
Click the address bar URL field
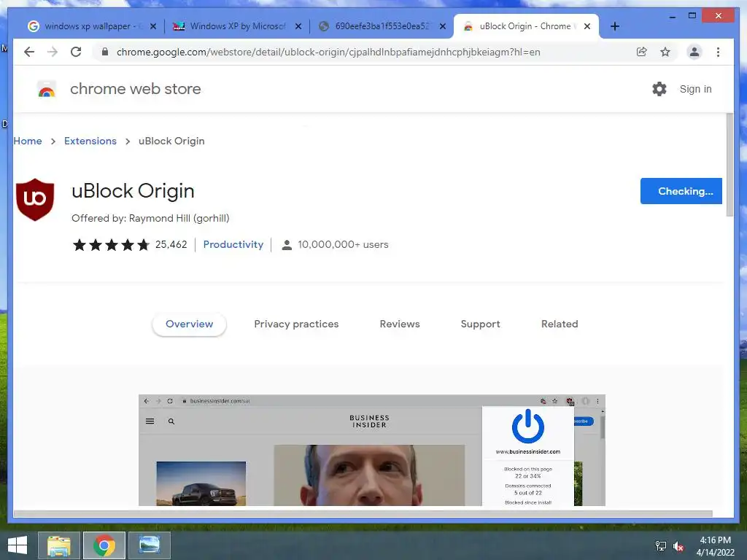[x=328, y=52]
